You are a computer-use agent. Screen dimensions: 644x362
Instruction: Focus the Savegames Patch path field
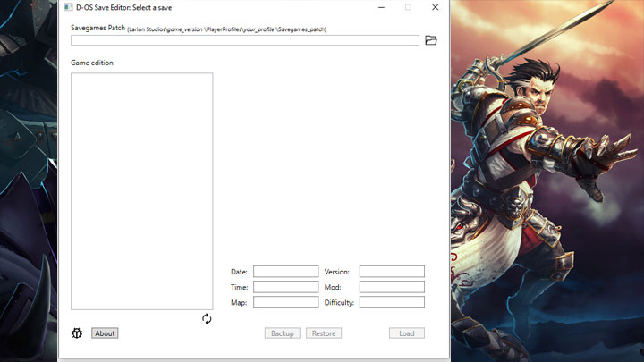245,40
